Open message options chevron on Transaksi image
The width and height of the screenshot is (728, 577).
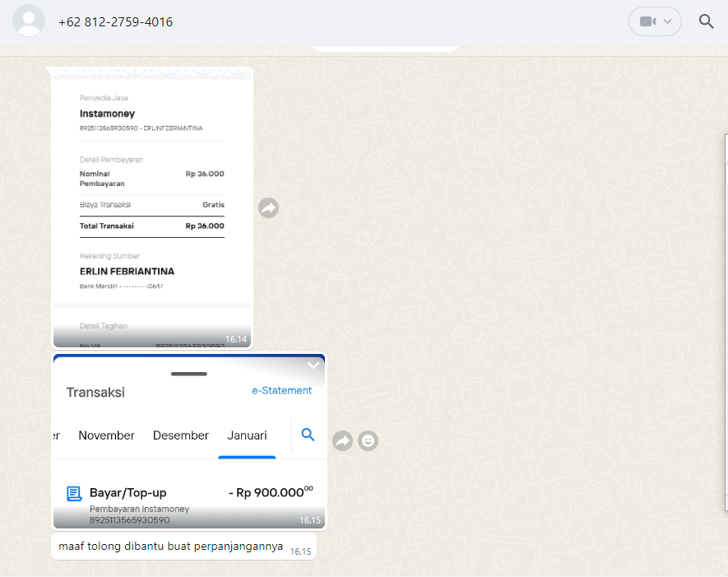click(x=313, y=365)
